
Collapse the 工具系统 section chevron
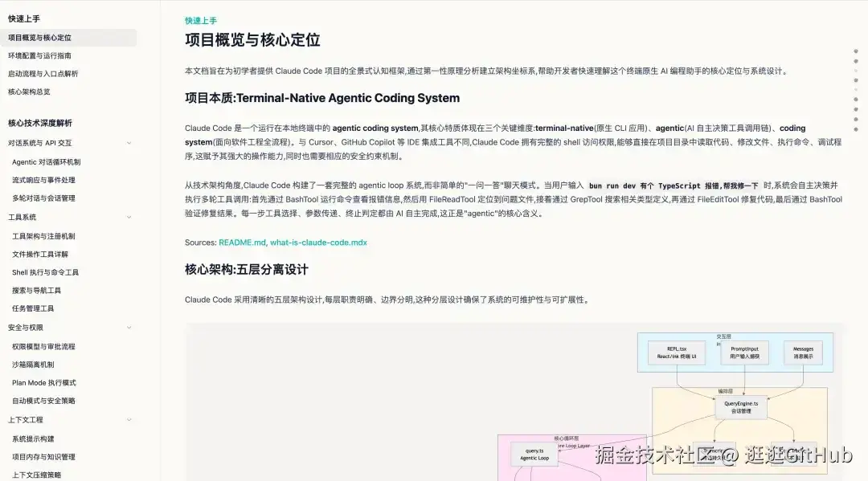(129, 218)
